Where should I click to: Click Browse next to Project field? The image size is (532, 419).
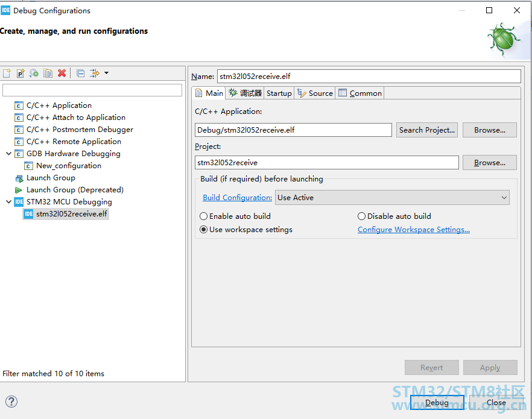[490, 163]
